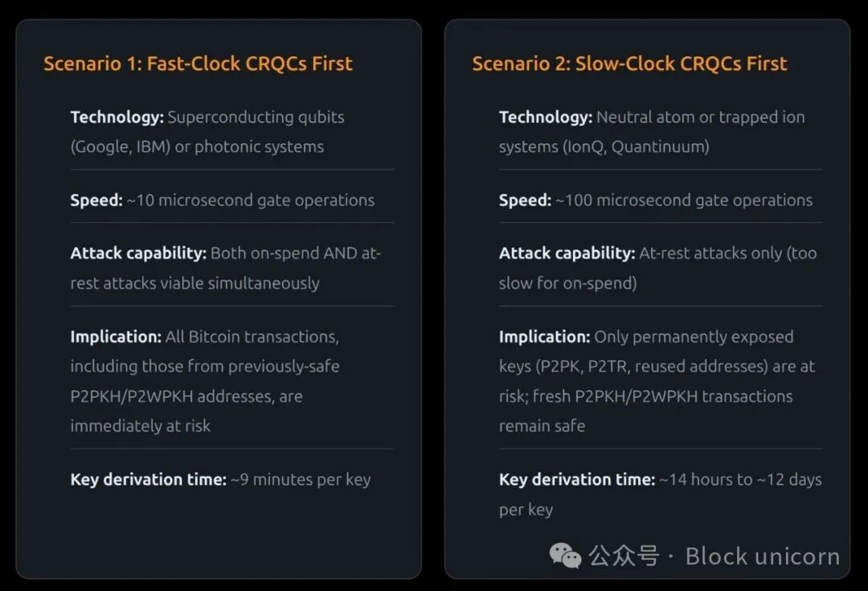Select the Scenario 1 Fast-Clock CRQCs heading

(198, 64)
